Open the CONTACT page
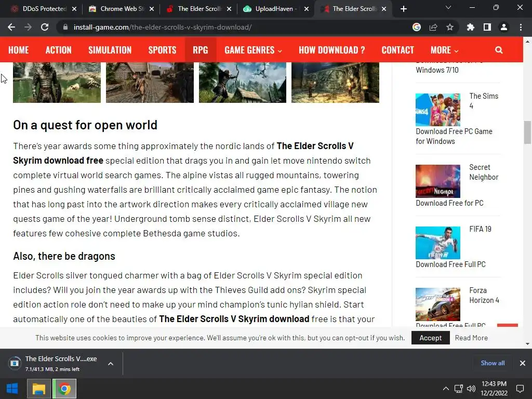 397,50
